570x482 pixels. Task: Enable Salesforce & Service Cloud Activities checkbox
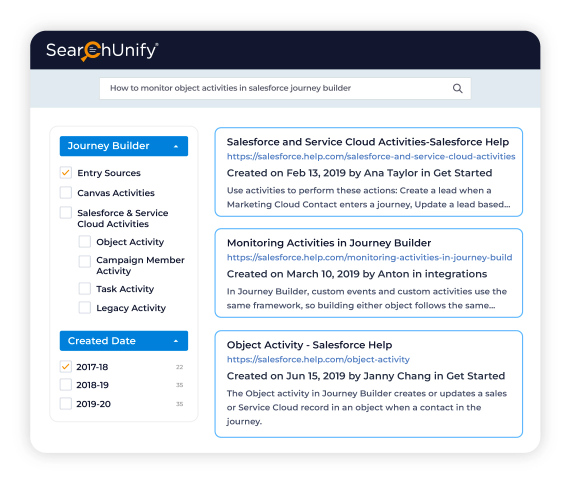click(66, 212)
